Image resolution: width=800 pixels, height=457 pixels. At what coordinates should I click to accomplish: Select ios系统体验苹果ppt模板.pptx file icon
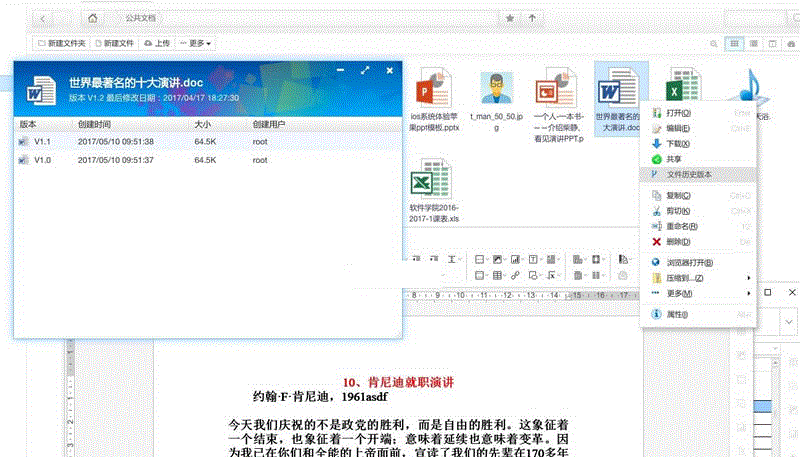(435, 92)
